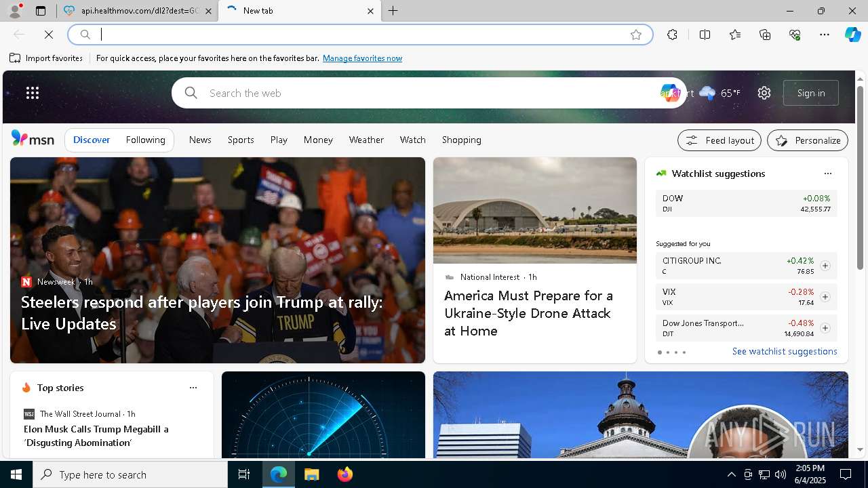The image size is (868, 488).
Task: Click the Sign in button
Action: pyautogui.click(x=811, y=93)
